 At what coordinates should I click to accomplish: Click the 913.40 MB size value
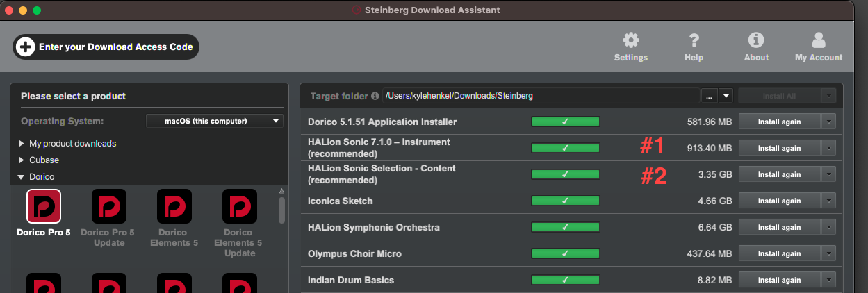coord(708,148)
